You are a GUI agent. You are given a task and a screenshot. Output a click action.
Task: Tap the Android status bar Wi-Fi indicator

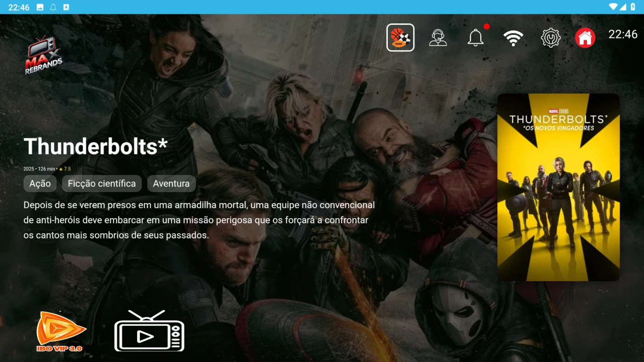pos(613,7)
